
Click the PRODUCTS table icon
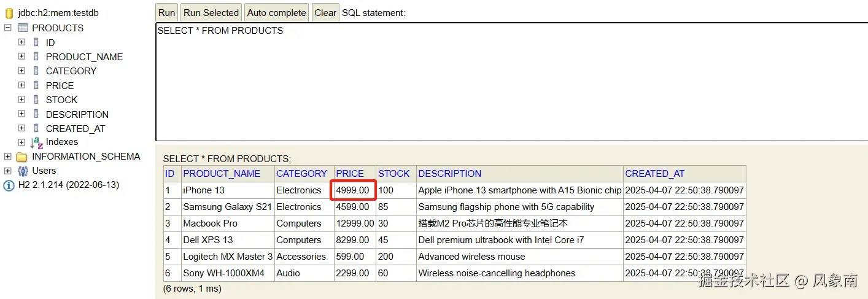(23, 28)
